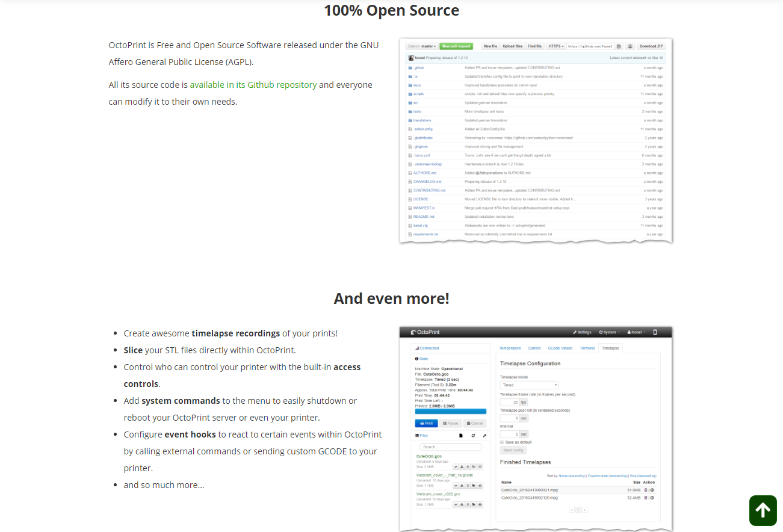Image resolution: width=783 pixels, height=532 pixels.
Task: Click the wrench icon in Files panel header
Action: tap(484, 435)
